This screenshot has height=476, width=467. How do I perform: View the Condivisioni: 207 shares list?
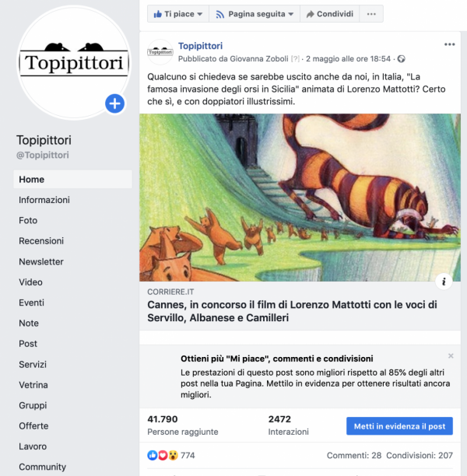(x=420, y=455)
